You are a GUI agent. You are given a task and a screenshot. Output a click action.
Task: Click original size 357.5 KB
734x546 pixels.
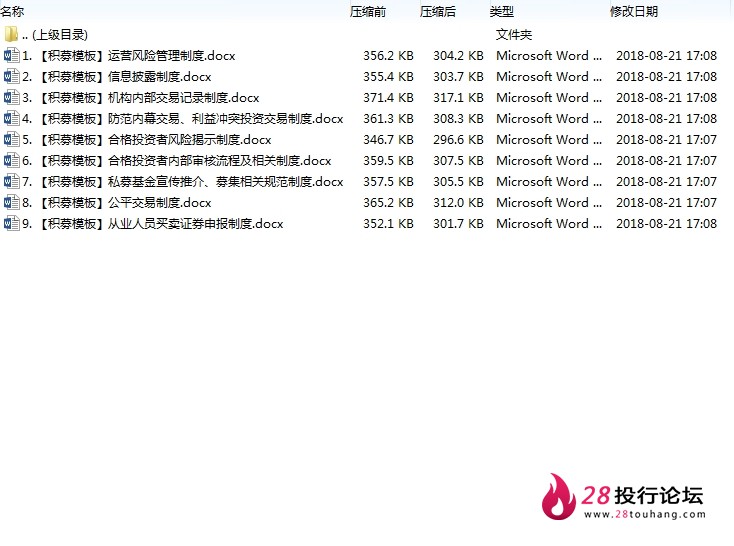[389, 182]
